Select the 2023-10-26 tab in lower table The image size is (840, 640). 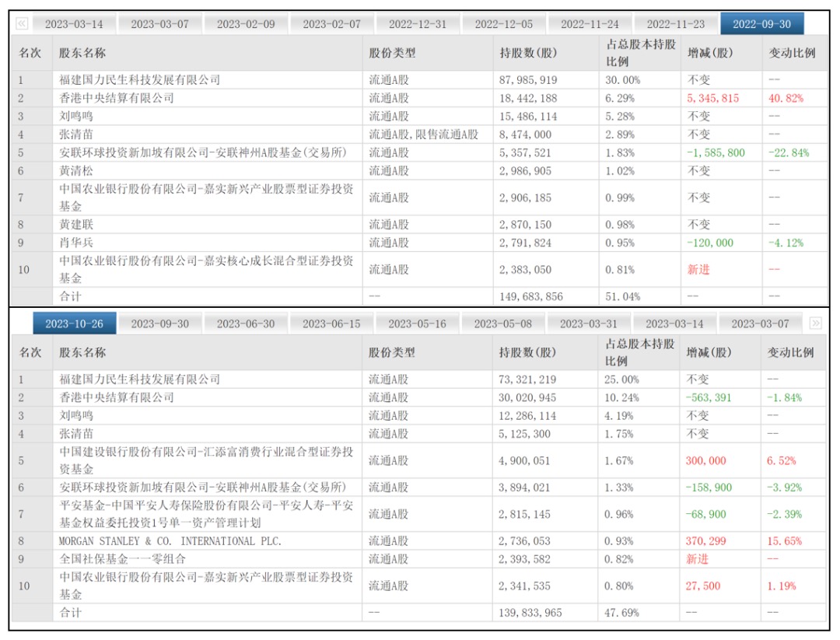pos(75,323)
